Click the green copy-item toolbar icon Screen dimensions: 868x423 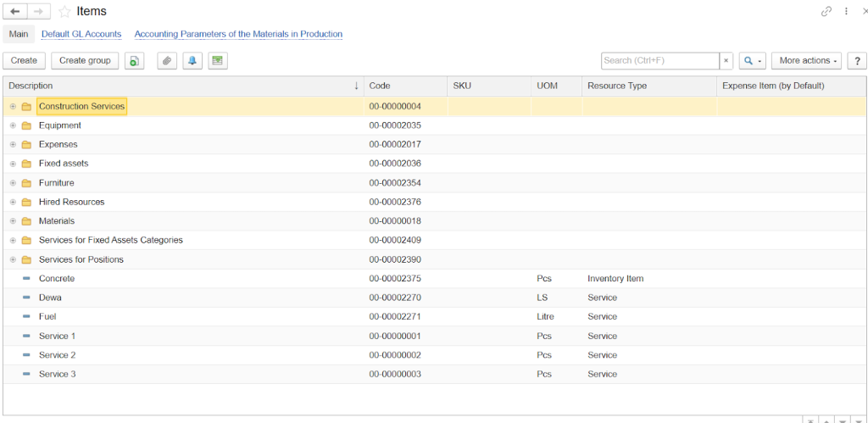coord(134,61)
